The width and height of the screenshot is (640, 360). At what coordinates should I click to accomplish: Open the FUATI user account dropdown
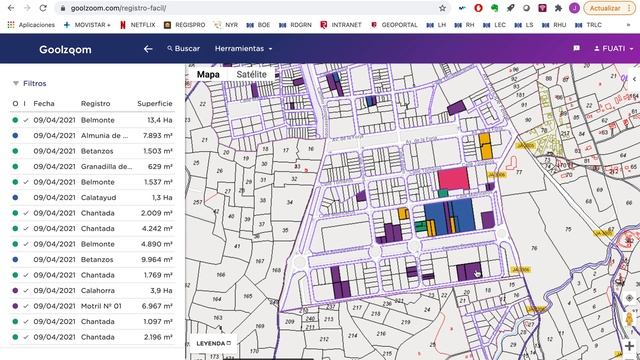click(613, 49)
